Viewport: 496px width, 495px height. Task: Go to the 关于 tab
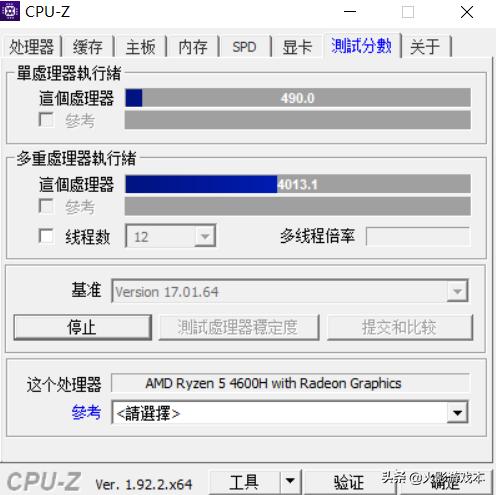(425, 47)
